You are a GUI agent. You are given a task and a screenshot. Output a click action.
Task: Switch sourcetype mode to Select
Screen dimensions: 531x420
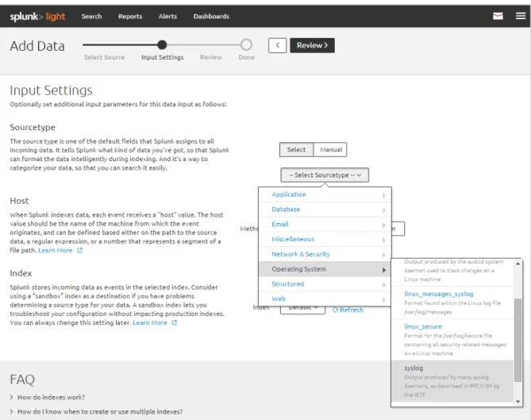[x=296, y=150]
